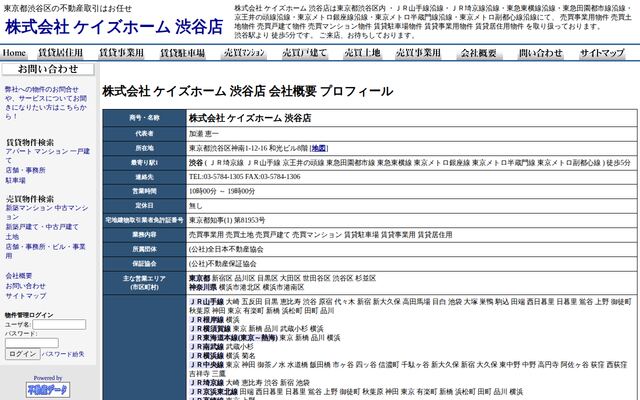Select 賃貸駐車場 in the top navigation
Screen dimensions: 640x400
[x=182, y=53]
